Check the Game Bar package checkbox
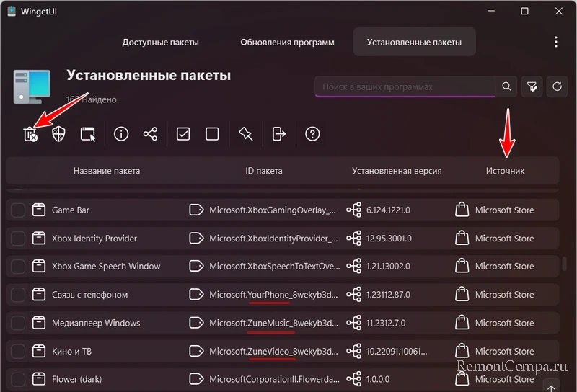 18,210
